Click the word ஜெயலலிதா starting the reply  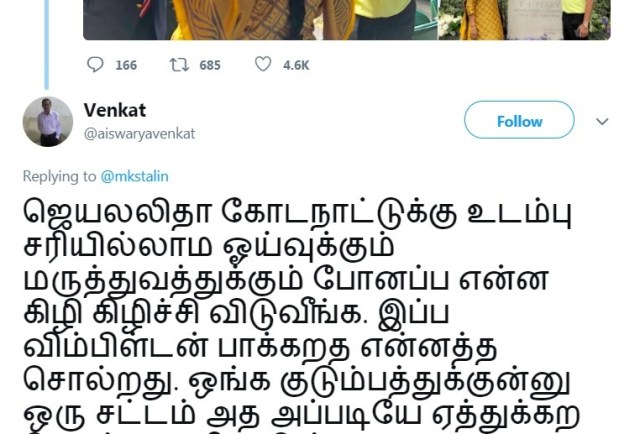[x=117, y=212]
